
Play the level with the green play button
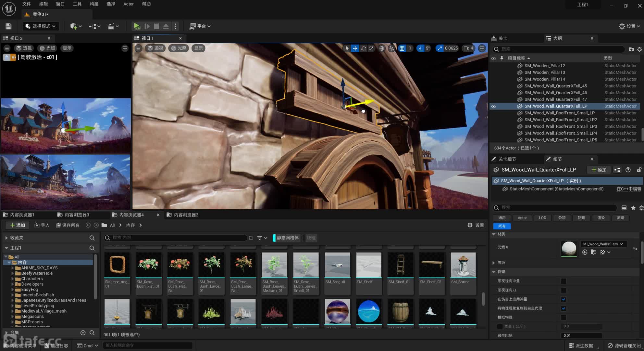137,26
